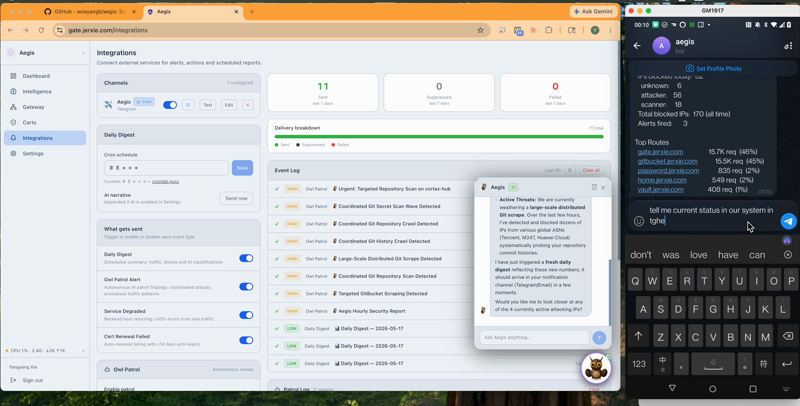Viewport: 800px width, 406px height.
Task: Tap the Android home button
Action: point(712,389)
